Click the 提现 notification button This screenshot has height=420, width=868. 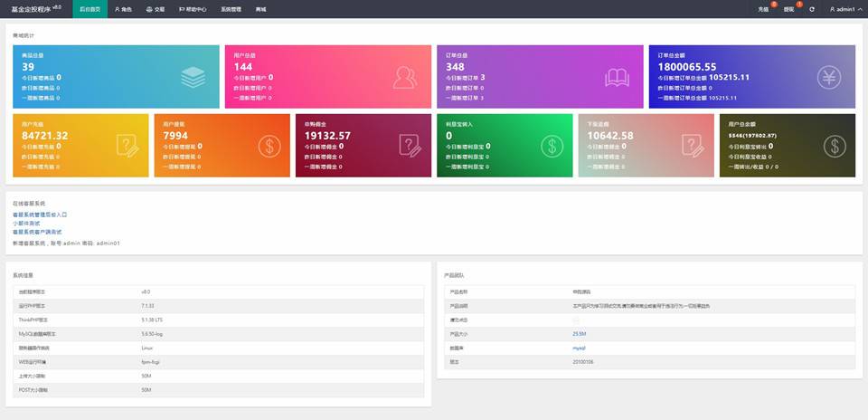[789, 9]
